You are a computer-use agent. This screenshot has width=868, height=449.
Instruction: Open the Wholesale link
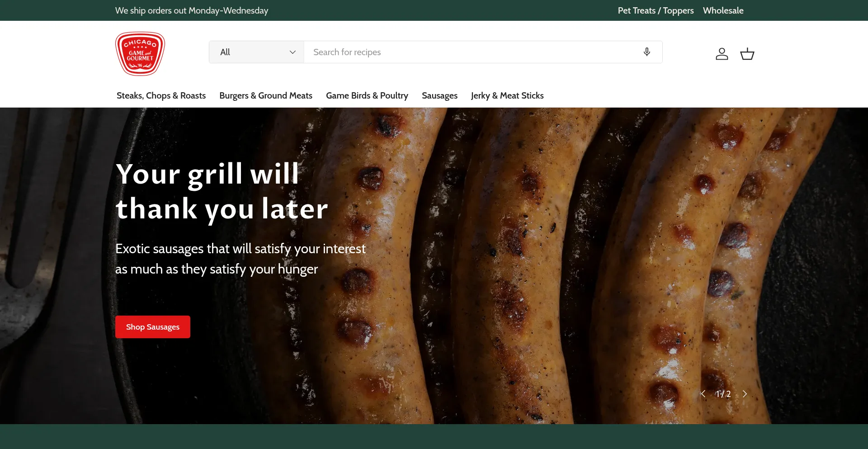(x=723, y=10)
